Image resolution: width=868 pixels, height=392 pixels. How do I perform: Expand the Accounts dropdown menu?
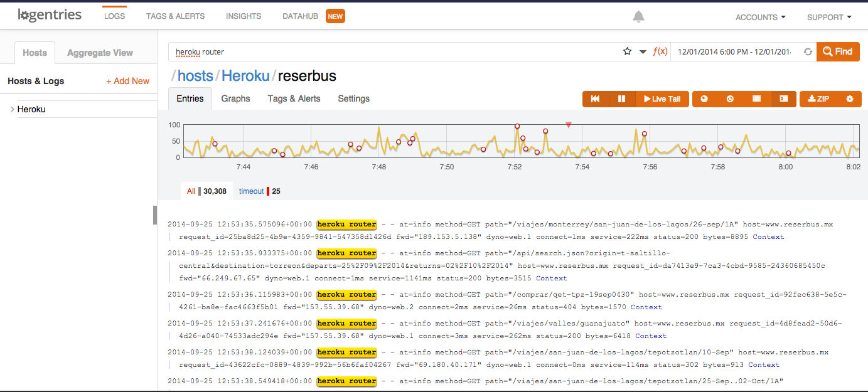760,18
